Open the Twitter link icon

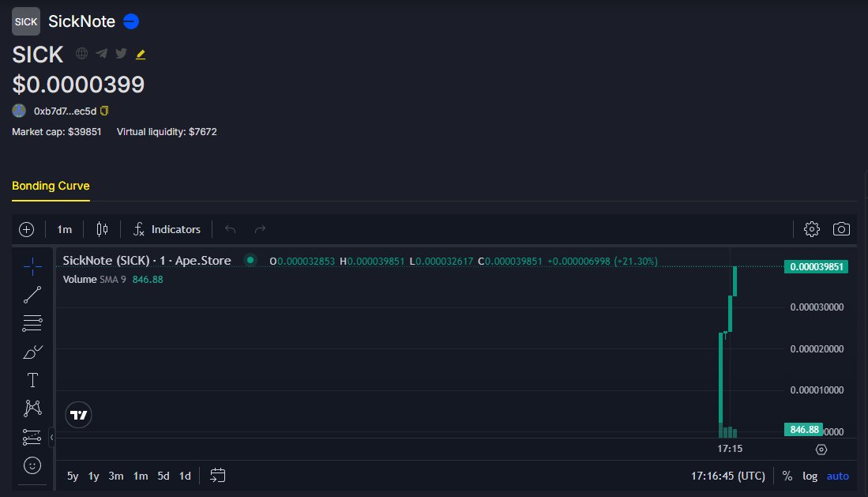(121, 54)
